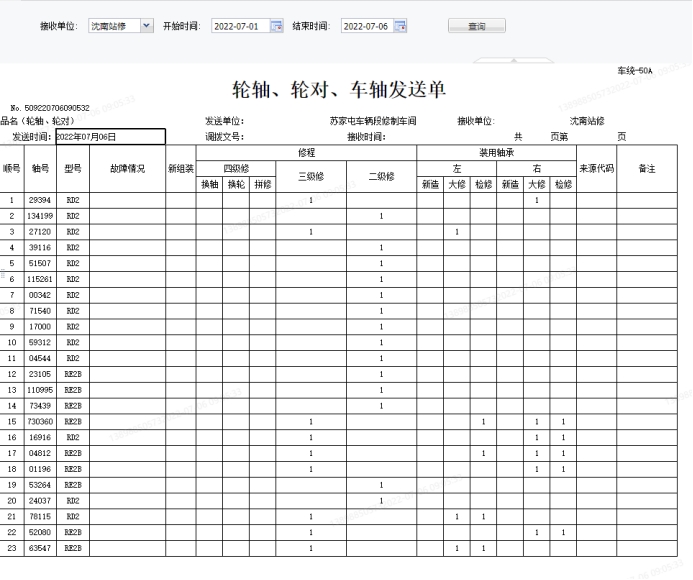Select axle number 39116
The image size is (693, 580).
pos(40,248)
